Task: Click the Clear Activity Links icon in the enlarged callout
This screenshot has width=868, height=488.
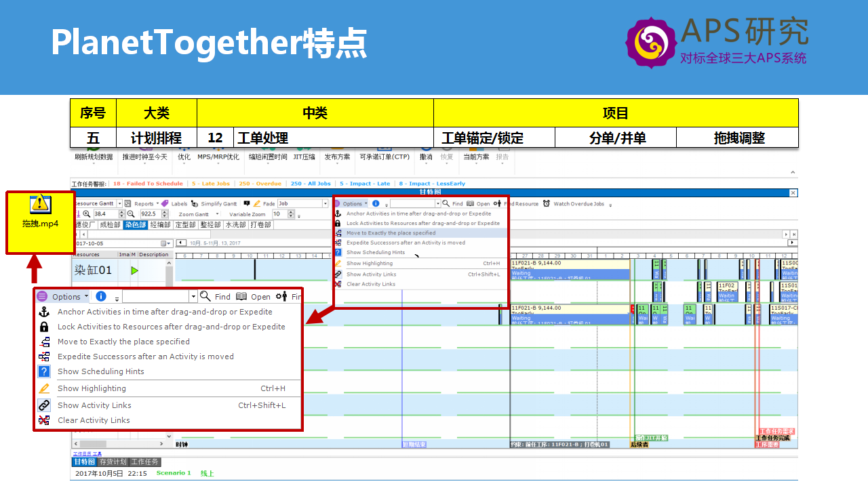Action: [44, 420]
